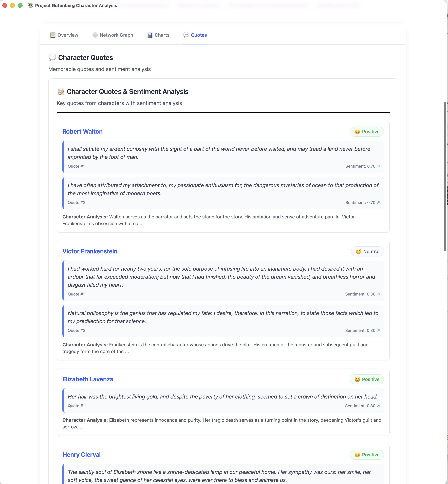Viewport: 448px width, 484px height.
Task: Click the memo pencil icon beside Sentiment Analysis
Action: [x=61, y=91]
